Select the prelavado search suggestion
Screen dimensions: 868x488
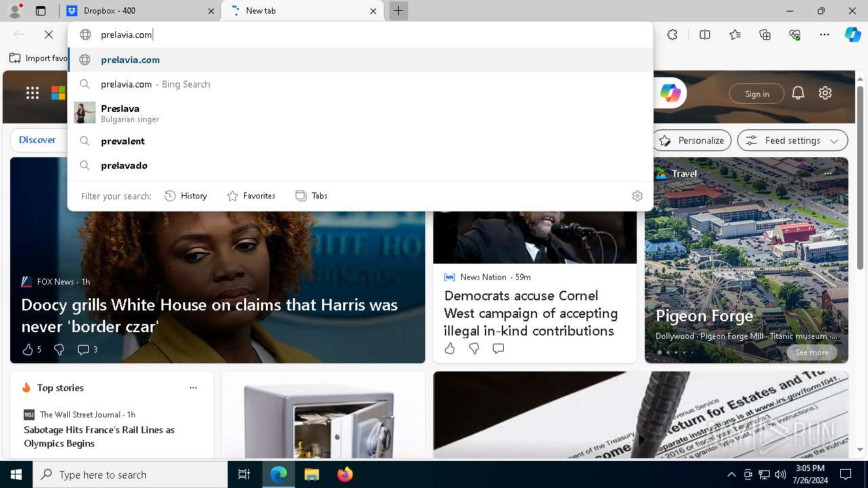pyautogui.click(x=361, y=165)
